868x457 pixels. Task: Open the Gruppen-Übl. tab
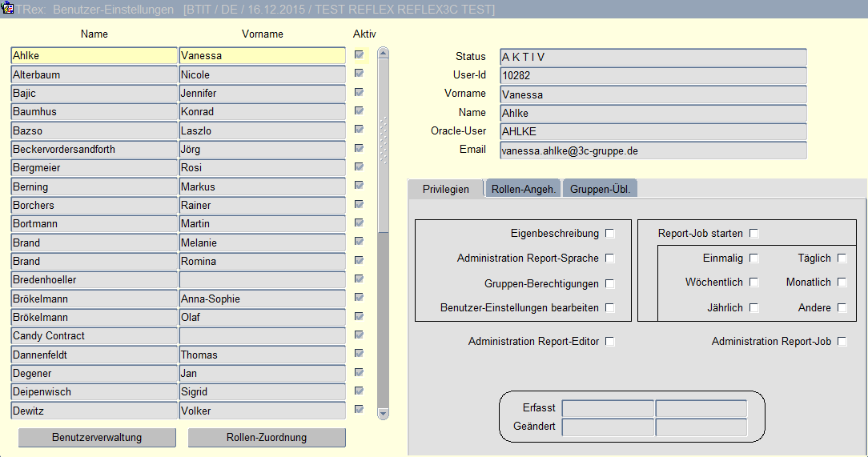click(600, 190)
